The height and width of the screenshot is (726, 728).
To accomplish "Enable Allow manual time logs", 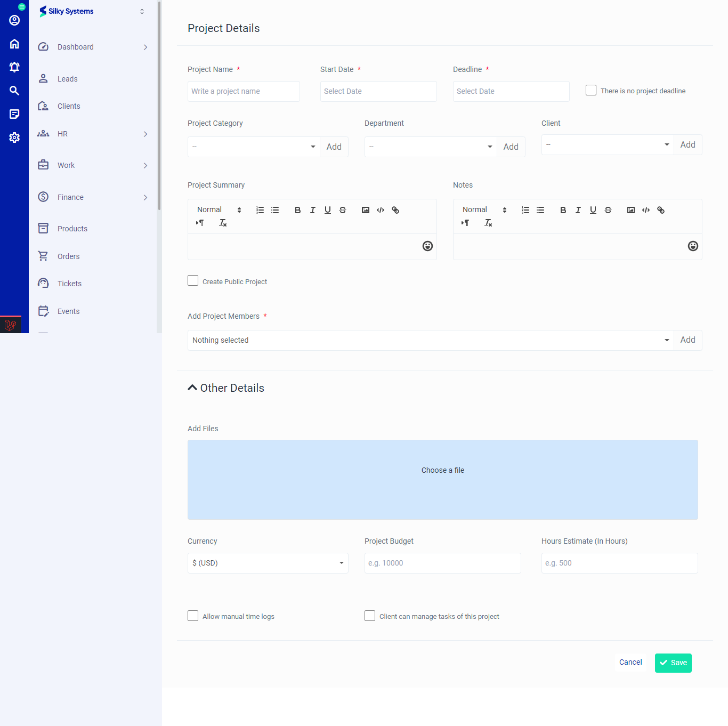I will click(192, 616).
